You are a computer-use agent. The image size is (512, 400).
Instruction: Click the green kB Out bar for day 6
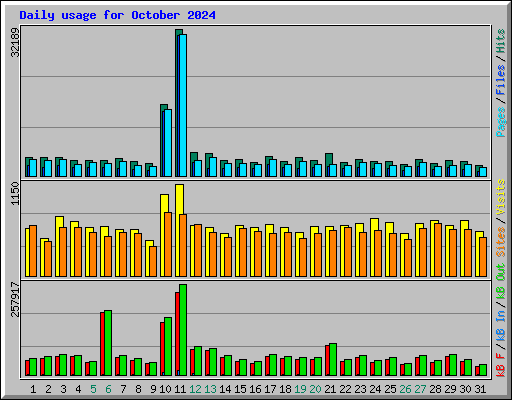click(108, 343)
